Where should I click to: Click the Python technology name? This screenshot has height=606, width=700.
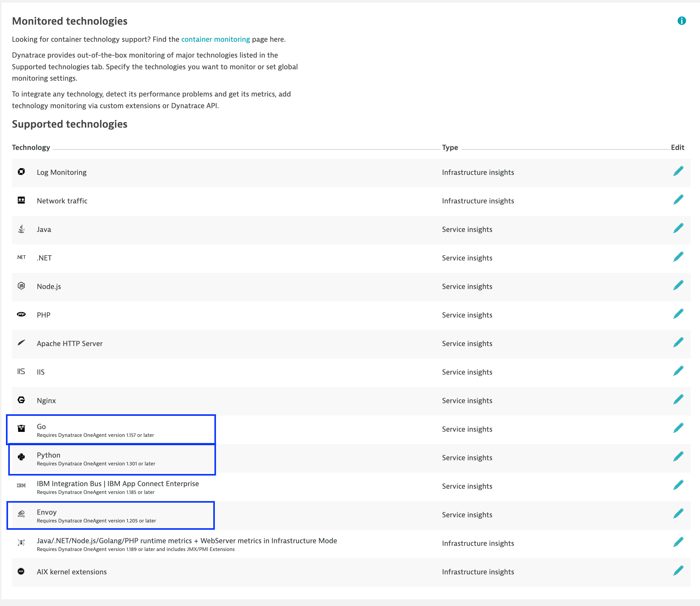[x=48, y=455]
